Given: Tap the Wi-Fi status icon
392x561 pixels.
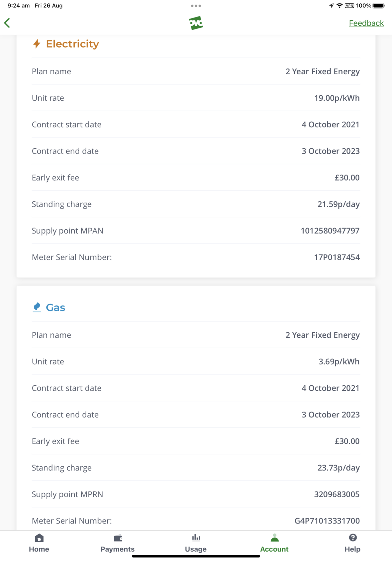Looking at the screenshot, I should point(339,6).
